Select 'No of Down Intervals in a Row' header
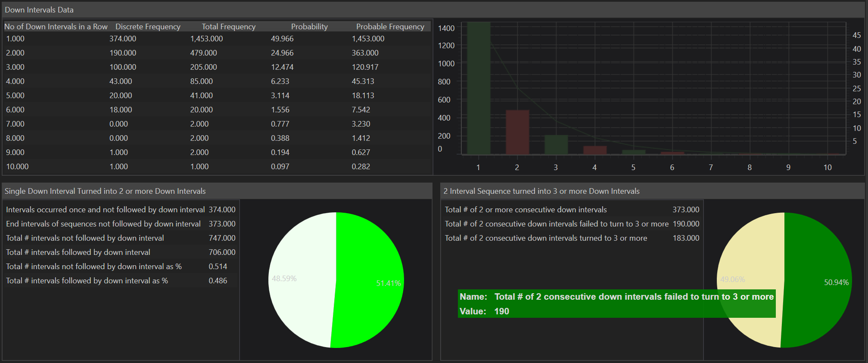 56,27
